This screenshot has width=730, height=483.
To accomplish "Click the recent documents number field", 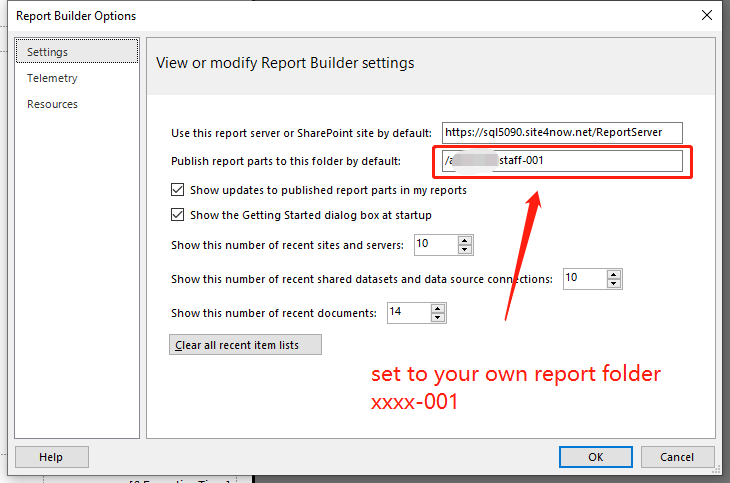I will click(x=406, y=312).
